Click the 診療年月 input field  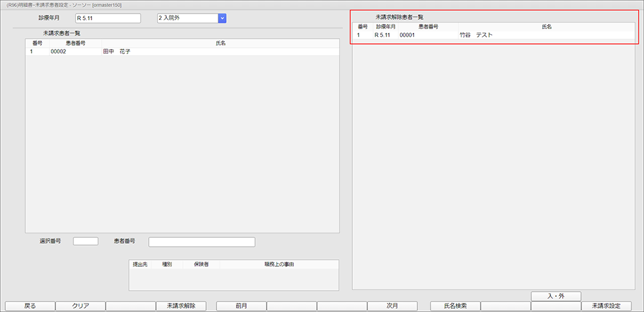108,18
